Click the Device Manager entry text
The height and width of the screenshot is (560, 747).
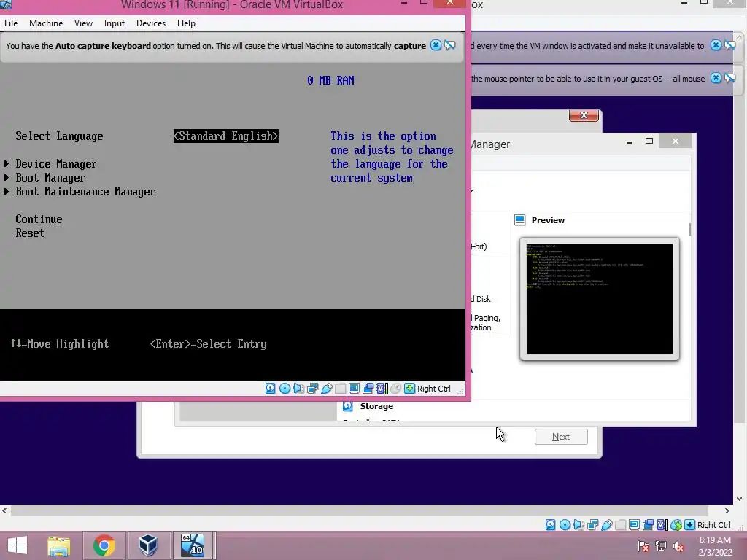pos(56,164)
